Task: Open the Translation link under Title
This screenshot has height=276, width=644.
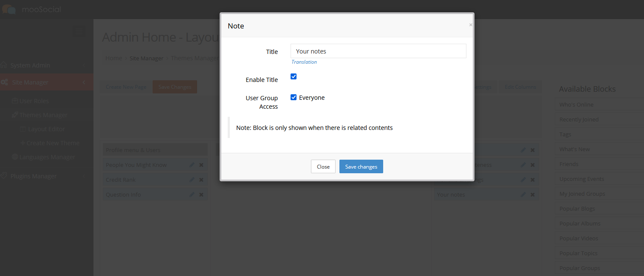Action: [x=304, y=62]
